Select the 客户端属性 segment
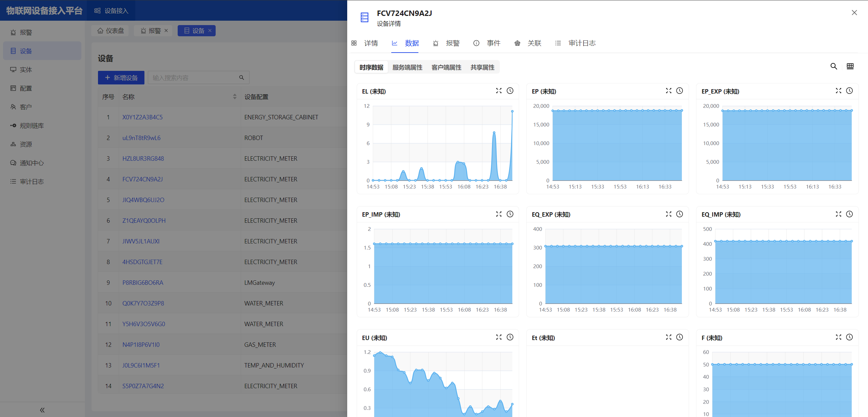The image size is (868, 417). click(446, 67)
